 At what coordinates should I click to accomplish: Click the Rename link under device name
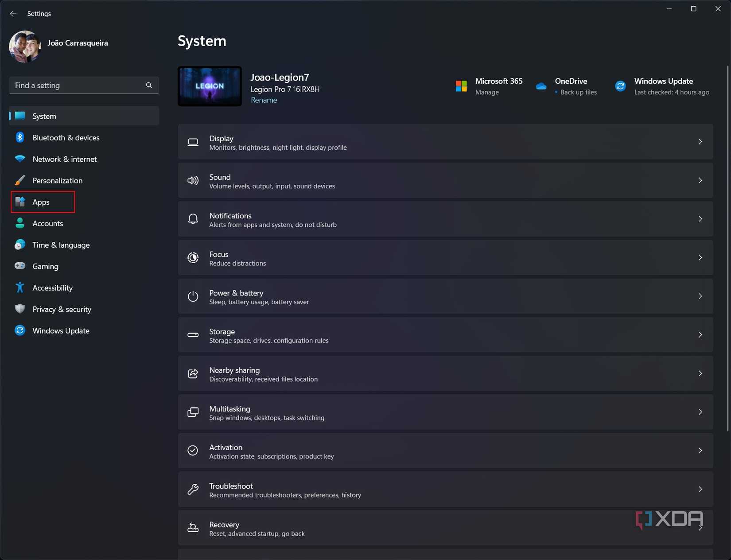pos(264,100)
